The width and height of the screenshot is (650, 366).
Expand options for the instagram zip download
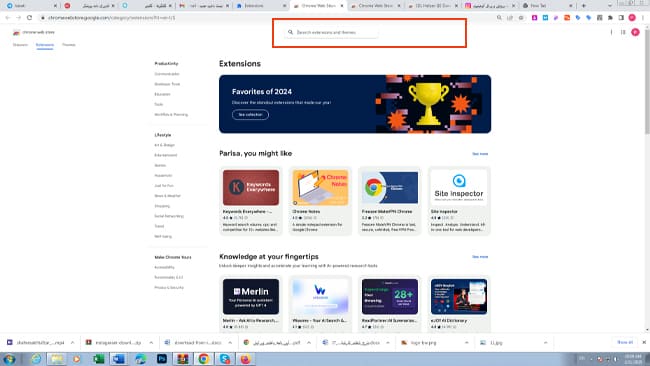click(x=151, y=343)
